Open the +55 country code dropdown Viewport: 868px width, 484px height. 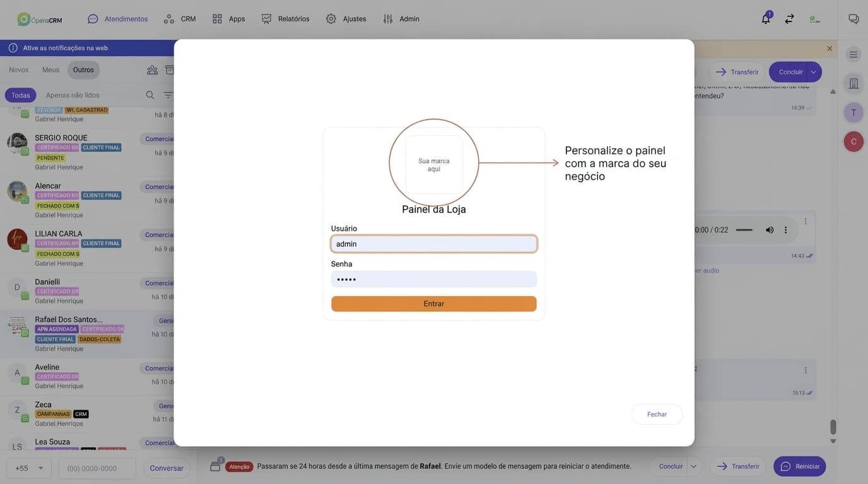[29, 468]
